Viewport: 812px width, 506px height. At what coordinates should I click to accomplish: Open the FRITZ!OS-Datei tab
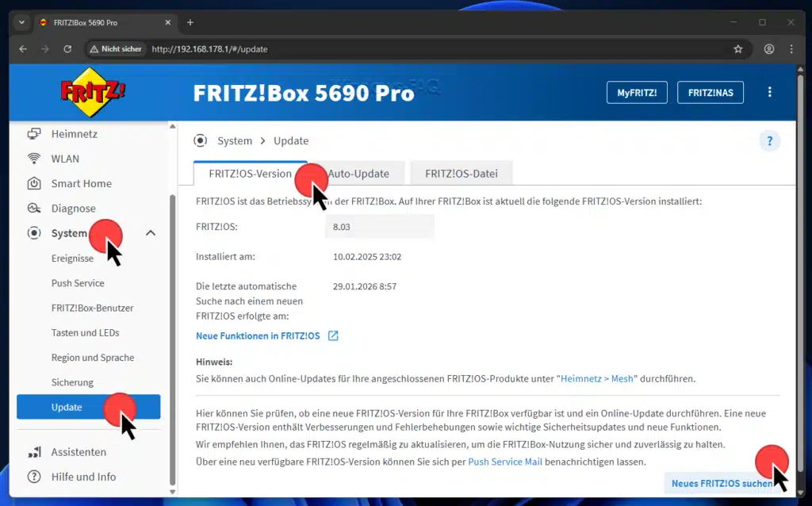pyautogui.click(x=462, y=173)
